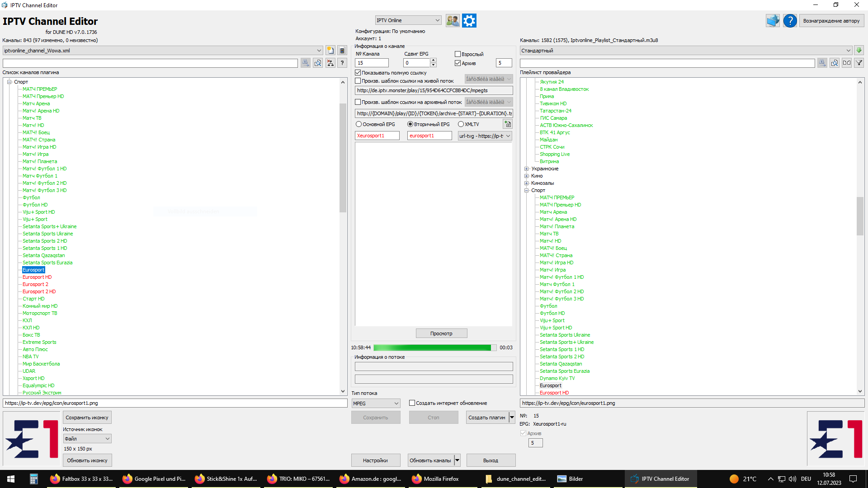Open the Файл icon source dropdown
The width and height of the screenshot is (868, 488).
click(87, 439)
